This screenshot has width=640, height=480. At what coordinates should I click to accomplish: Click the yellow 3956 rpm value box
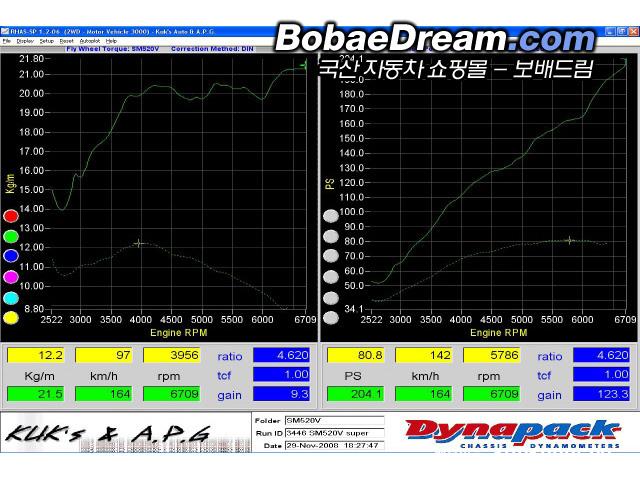[171, 355]
